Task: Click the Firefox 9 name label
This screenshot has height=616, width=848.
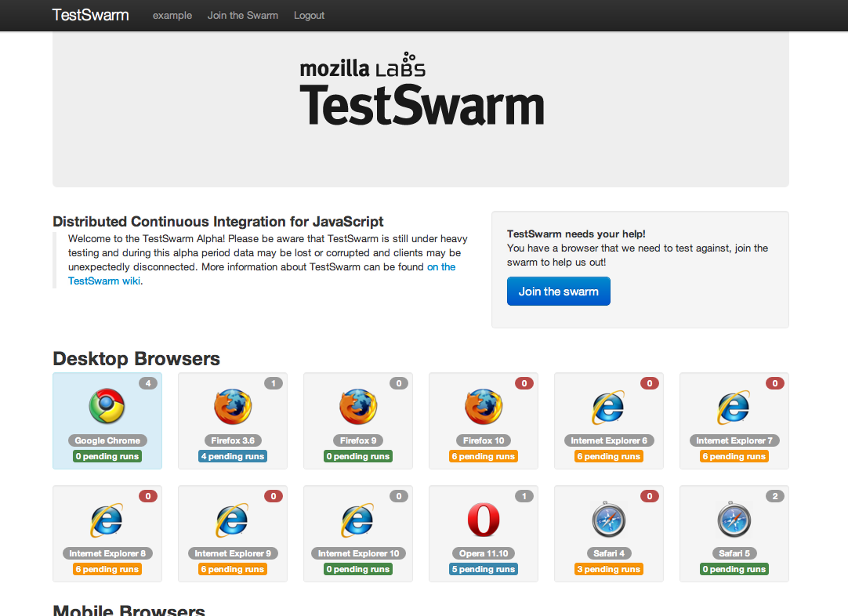Action: (x=358, y=440)
